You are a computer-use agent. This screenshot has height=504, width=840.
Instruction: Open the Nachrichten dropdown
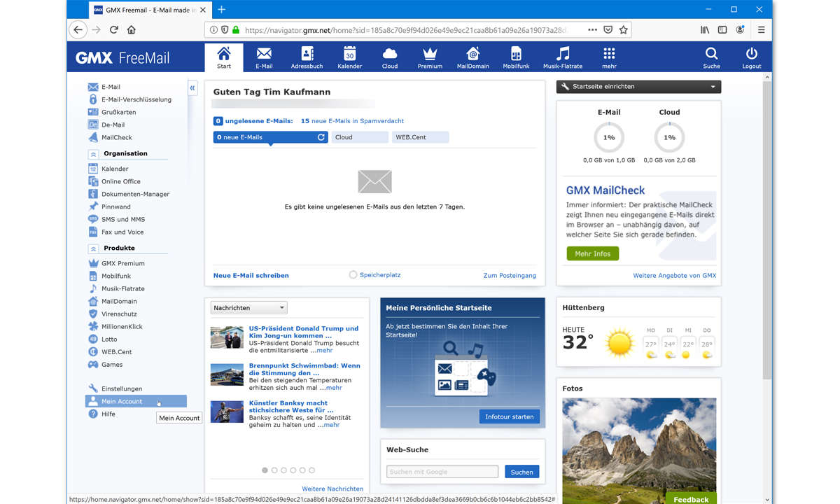click(249, 307)
